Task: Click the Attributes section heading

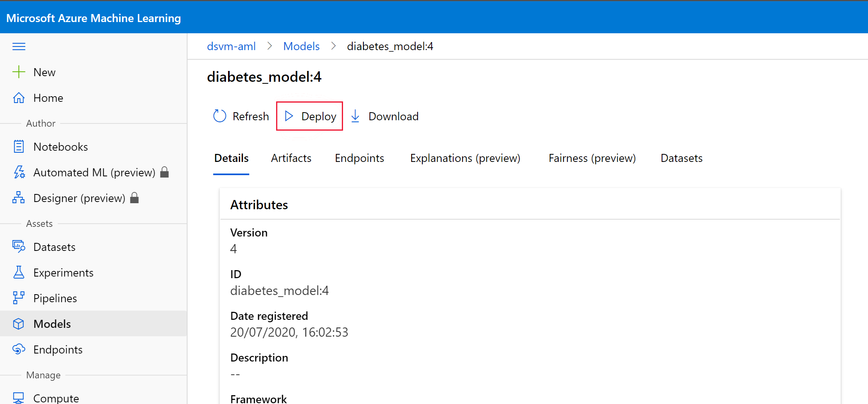Action: tap(259, 205)
